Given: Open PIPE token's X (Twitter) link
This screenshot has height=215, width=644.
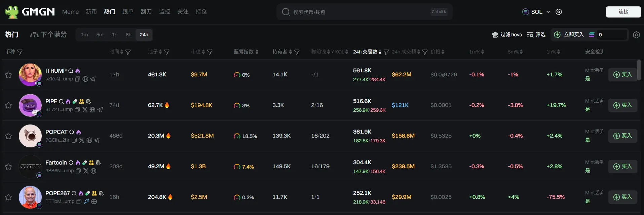Looking at the screenshot, I should [x=85, y=110].
